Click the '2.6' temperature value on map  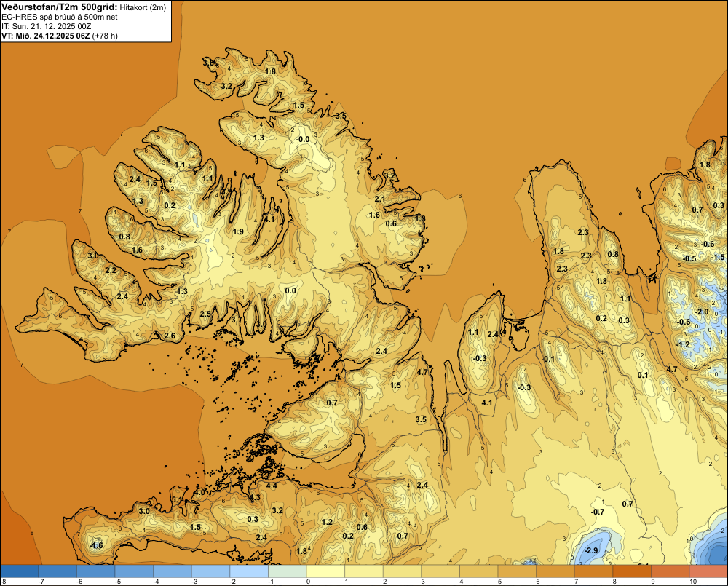[x=170, y=336]
